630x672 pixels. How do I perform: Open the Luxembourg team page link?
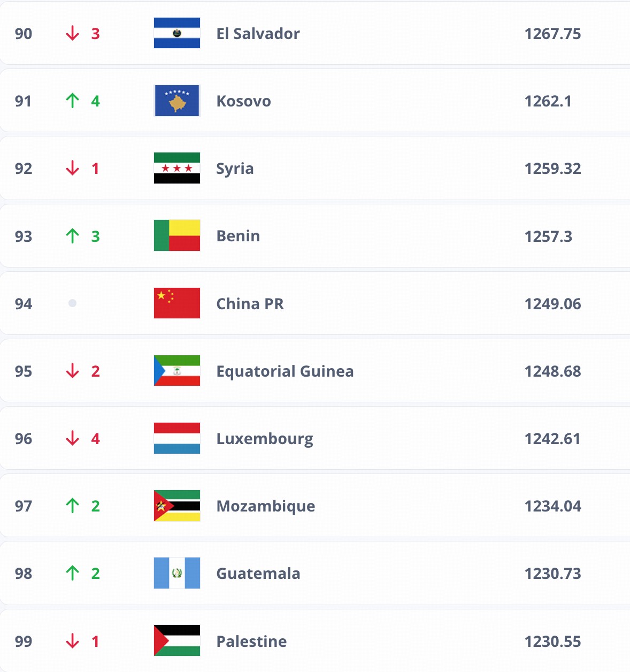[265, 439]
